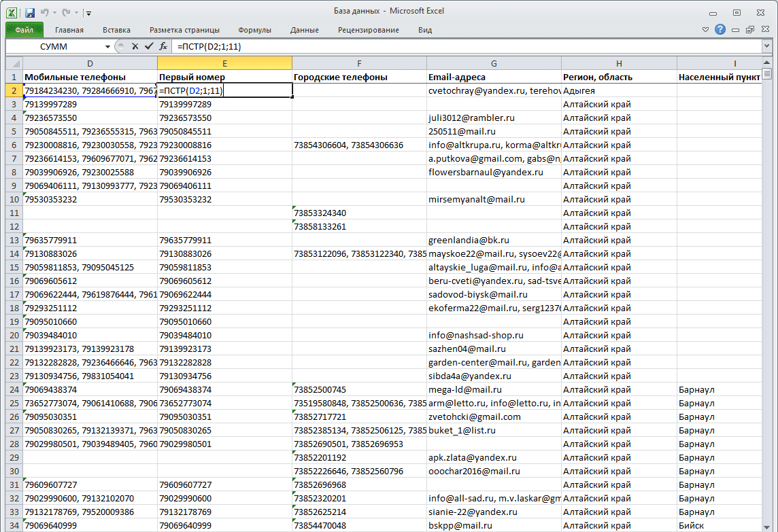Confirm the formula with the checkmark icon

click(x=149, y=46)
